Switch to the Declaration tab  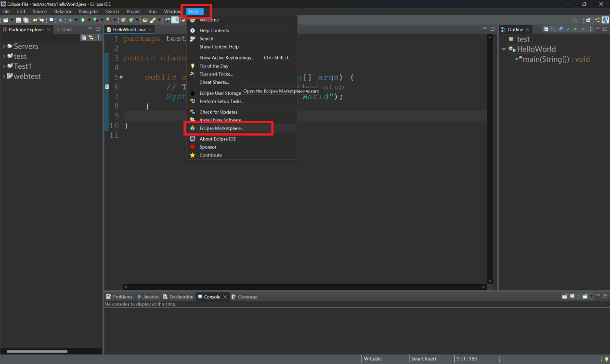[x=178, y=297]
